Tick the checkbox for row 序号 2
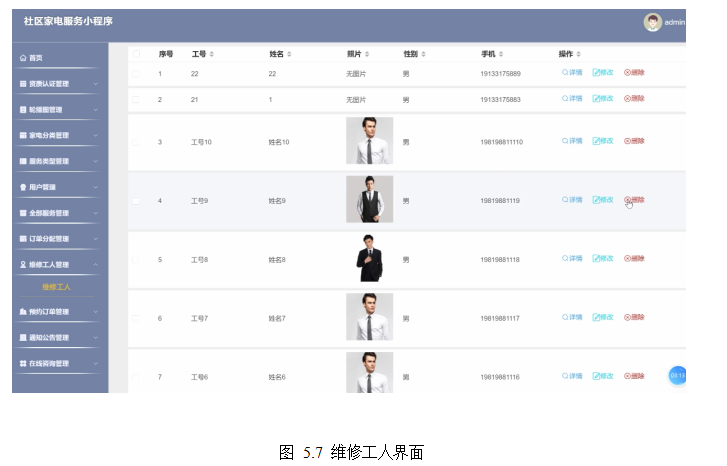Viewport: 727px width, 466px height. (135, 100)
